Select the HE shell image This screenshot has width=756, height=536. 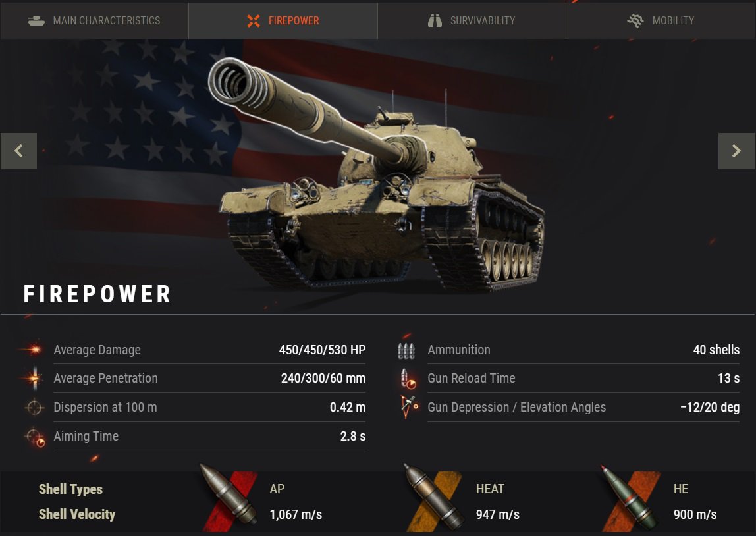click(x=630, y=497)
